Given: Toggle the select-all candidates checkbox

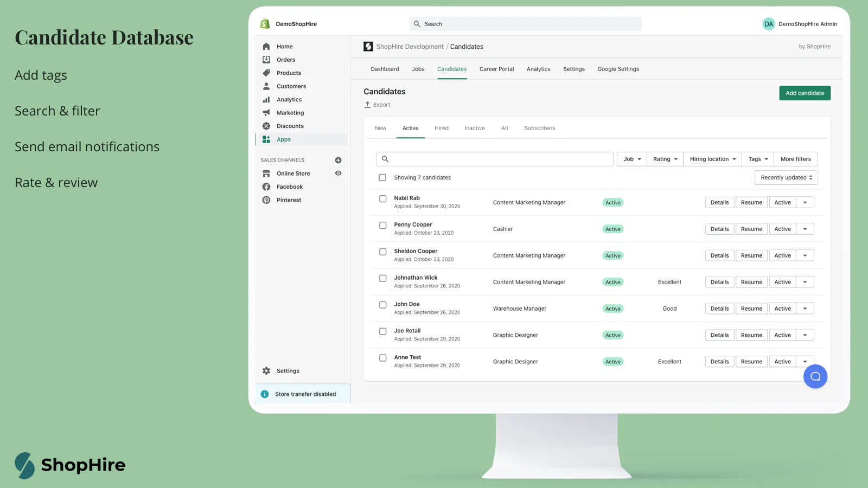Looking at the screenshot, I should coord(382,177).
